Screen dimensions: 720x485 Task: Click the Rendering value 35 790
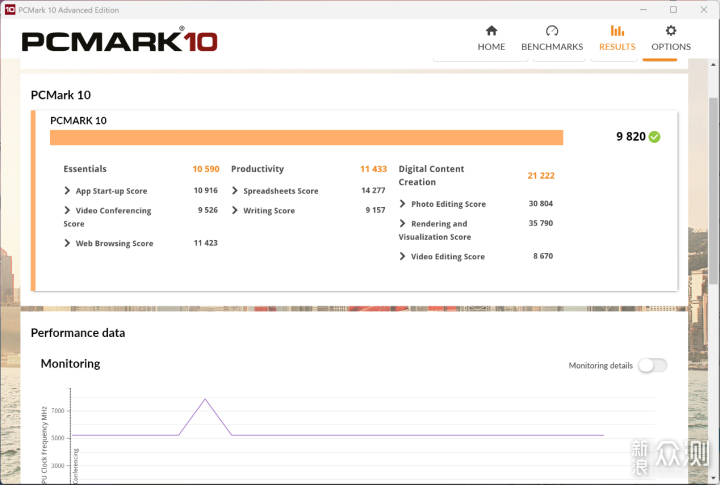pos(540,223)
